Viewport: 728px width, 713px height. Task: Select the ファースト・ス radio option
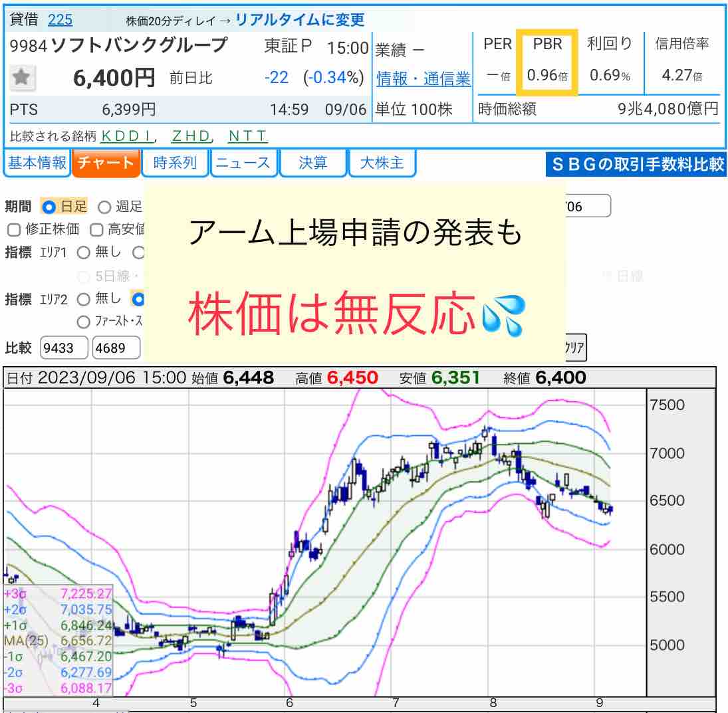click(84, 322)
